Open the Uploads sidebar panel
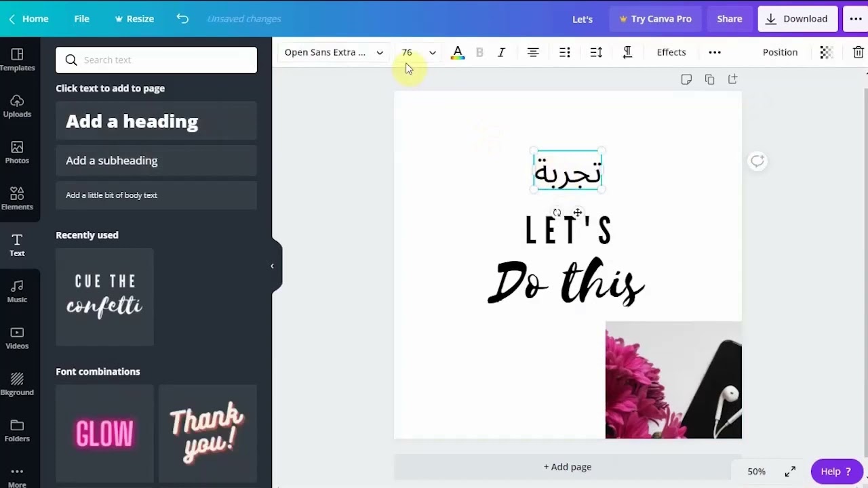Image resolution: width=868 pixels, height=488 pixels. 18,106
